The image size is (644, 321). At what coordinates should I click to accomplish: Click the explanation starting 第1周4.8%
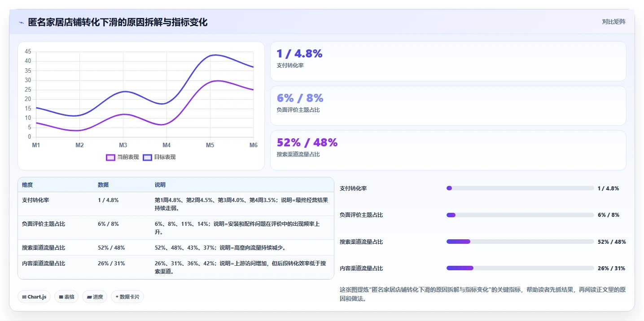coord(241,204)
